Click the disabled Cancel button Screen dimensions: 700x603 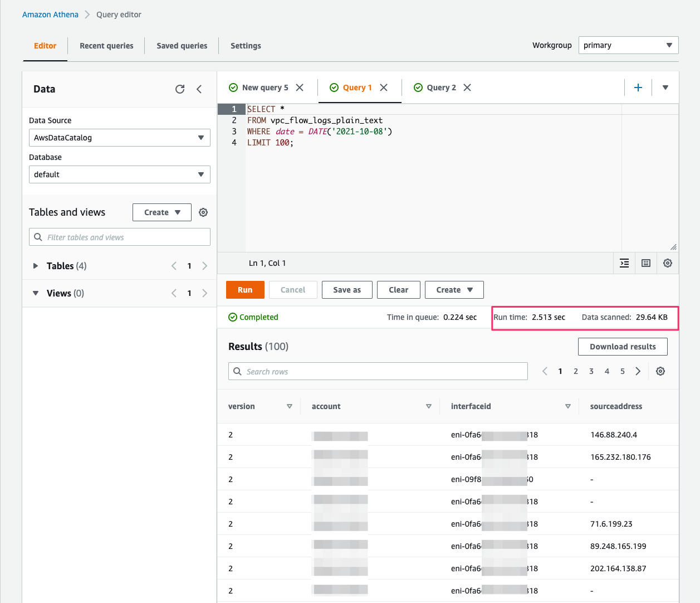click(293, 290)
